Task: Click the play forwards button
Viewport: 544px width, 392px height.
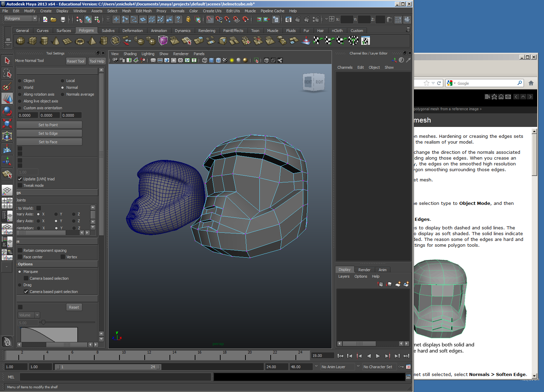Action: [378, 356]
